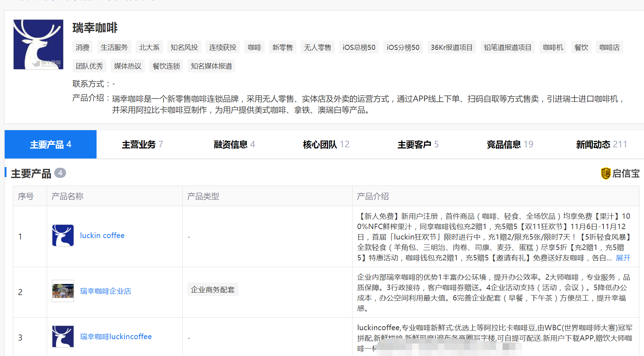Select the iOS总榜50 tag
Image resolution: width=644 pixels, height=356 pixels.
[x=359, y=47]
